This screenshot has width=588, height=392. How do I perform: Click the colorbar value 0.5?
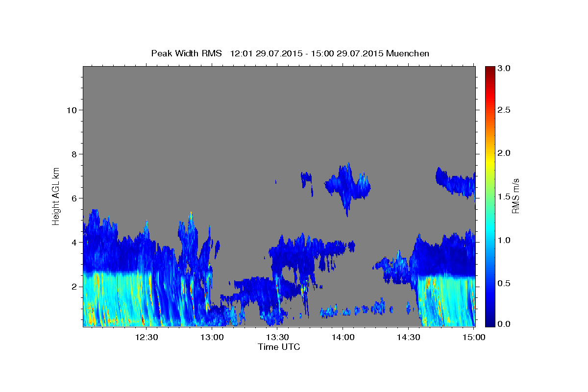pyautogui.click(x=505, y=283)
